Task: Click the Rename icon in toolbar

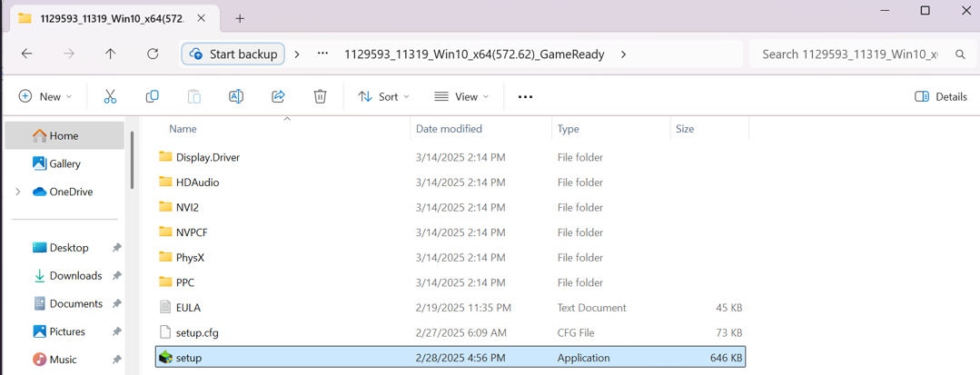Action: (x=236, y=96)
